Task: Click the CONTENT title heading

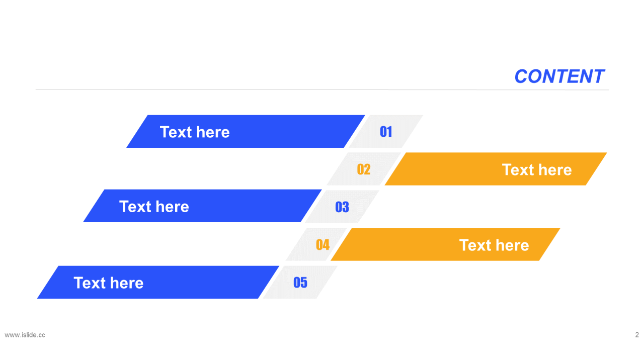Action: pyautogui.click(x=559, y=76)
